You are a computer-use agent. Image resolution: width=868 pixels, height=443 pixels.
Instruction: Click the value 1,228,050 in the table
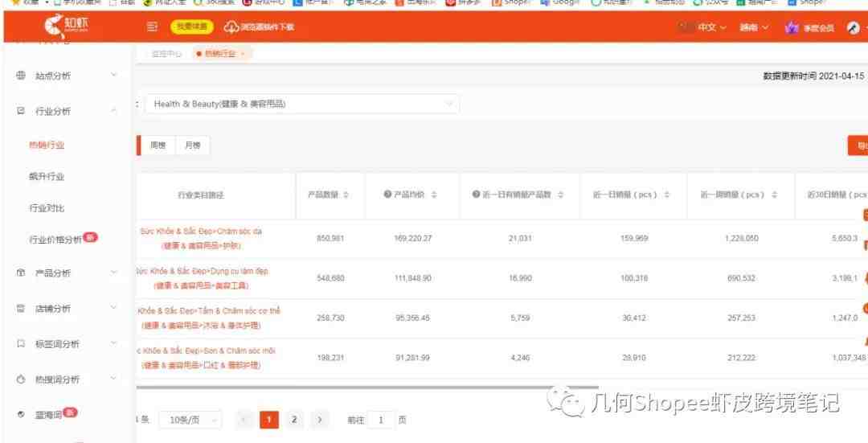coord(741,238)
